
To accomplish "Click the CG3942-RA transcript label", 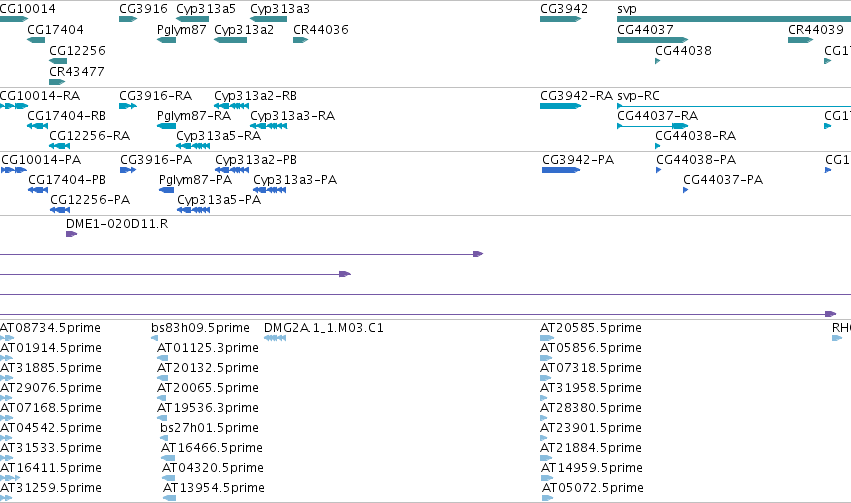I will click(576, 96).
